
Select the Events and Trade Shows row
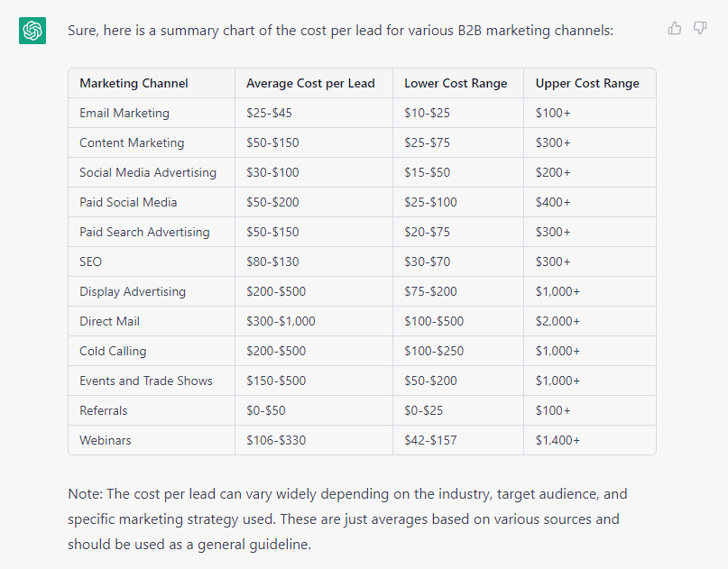click(x=144, y=381)
